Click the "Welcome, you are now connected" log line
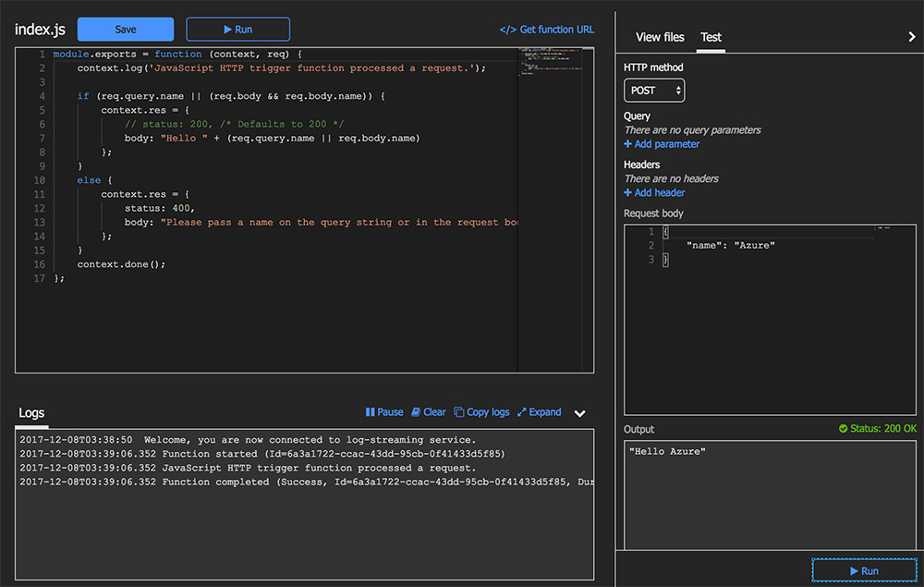The height and width of the screenshot is (587, 924). (248, 440)
